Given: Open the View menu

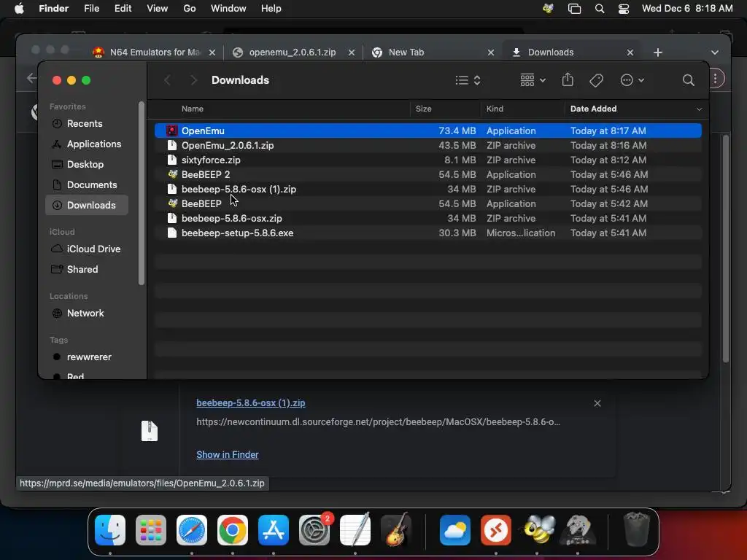Looking at the screenshot, I should point(158,9).
